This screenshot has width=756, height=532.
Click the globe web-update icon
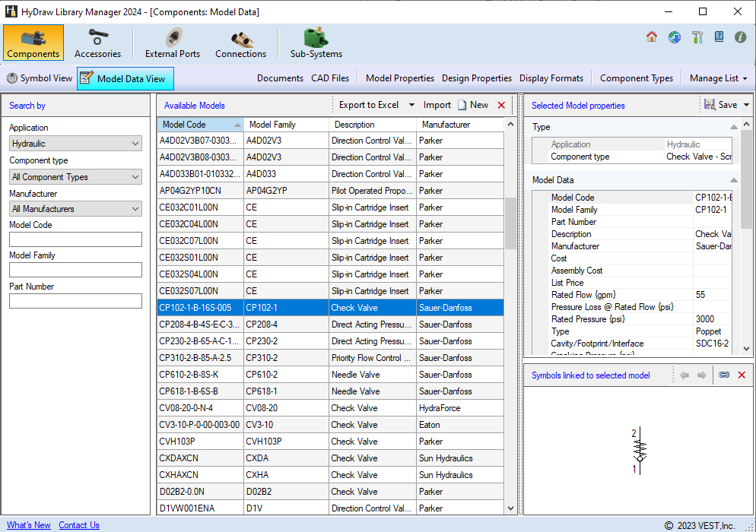tap(675, 36)
